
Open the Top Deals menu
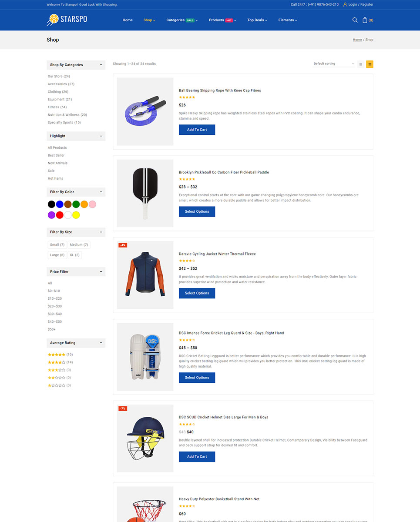tap(257, 20)
